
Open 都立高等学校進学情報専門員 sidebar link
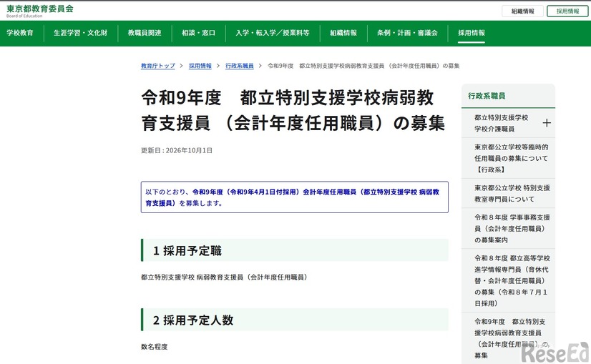pyautogui.click(x=512, y=281)
